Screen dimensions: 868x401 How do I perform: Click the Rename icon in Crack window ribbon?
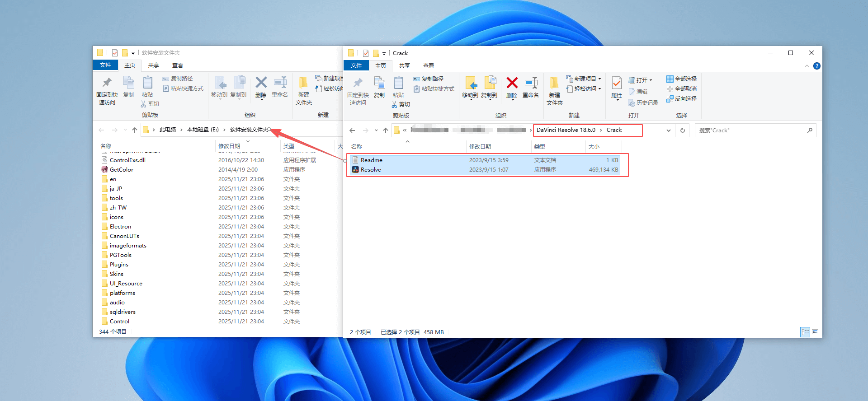tap(530, 87)
